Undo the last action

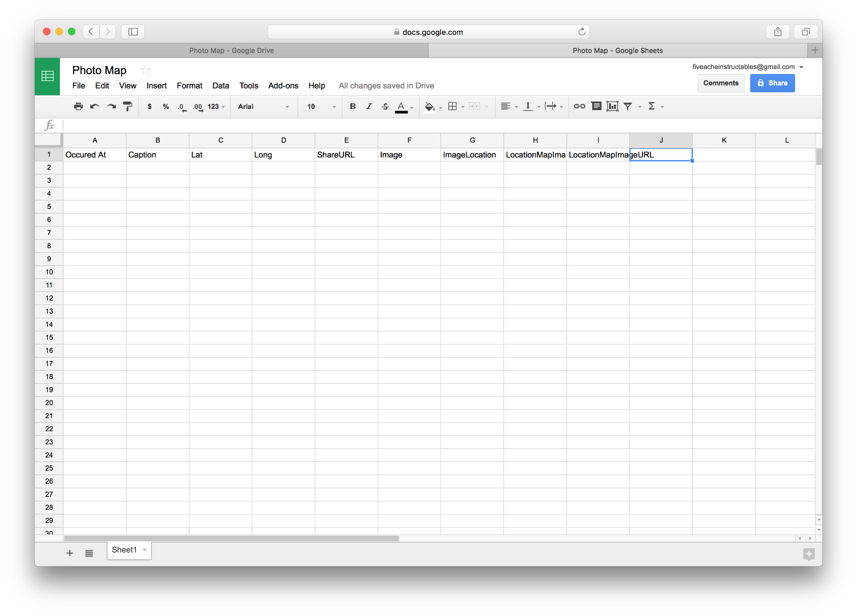pos(95,107)
